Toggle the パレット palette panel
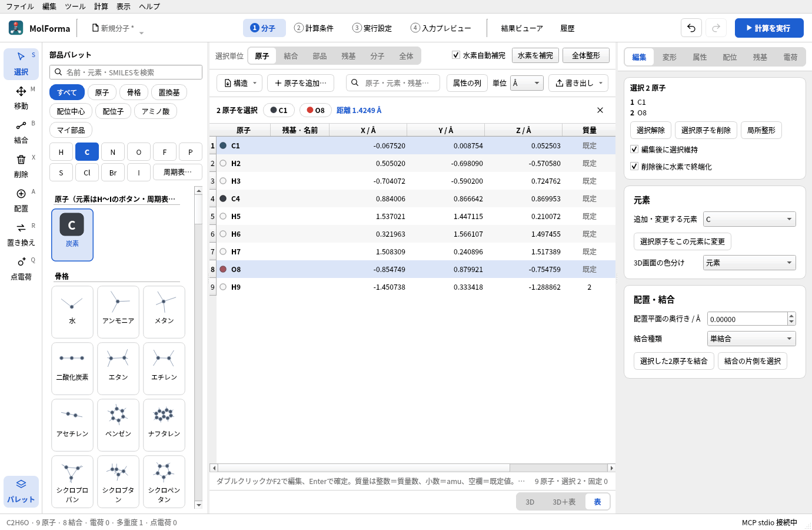Viewport: 812px width, 530px height. (x=21, y=491)
